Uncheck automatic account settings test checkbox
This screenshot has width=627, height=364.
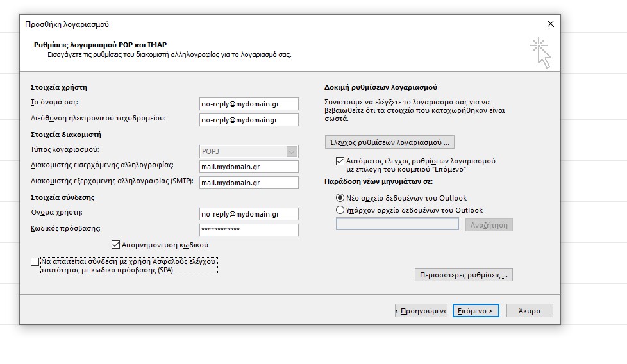point(340,161)
